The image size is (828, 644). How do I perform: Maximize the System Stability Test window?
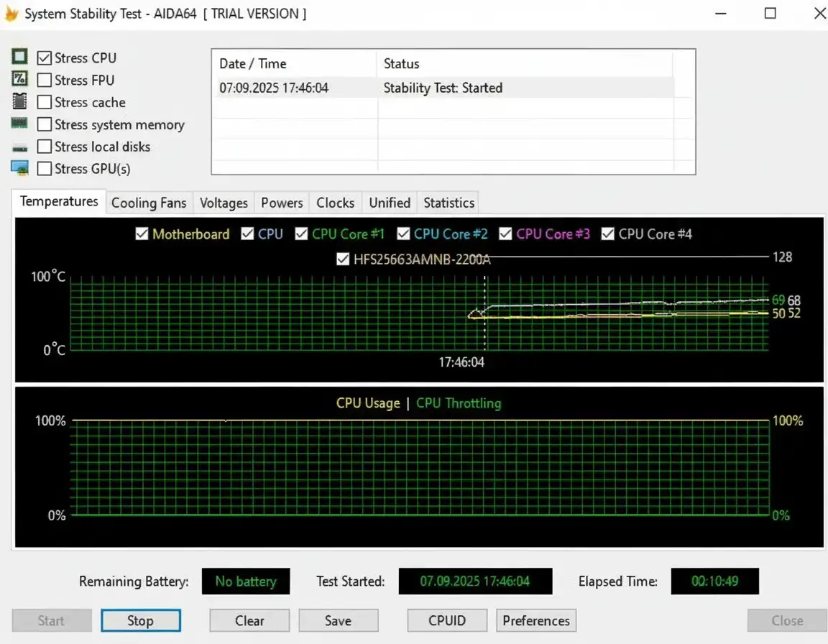770,13
